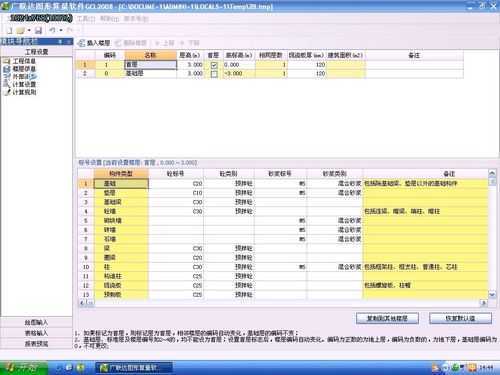
Task: Select the 构造柱 component row cell
Action: [121, 276]
